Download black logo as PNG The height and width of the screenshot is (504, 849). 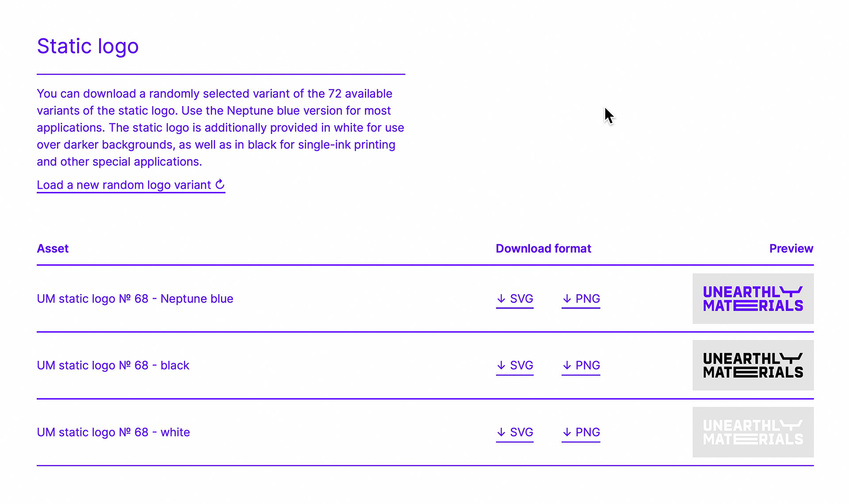point(587,366)
